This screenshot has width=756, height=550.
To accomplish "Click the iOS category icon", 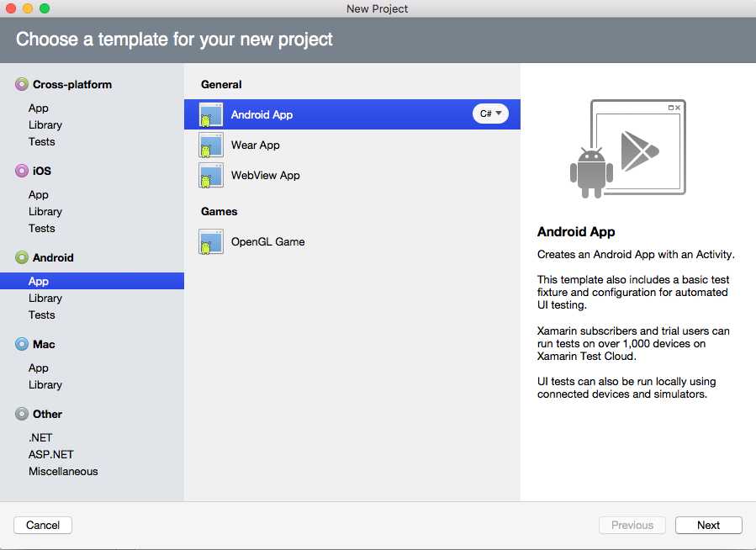I will click(x=22, y=171).
